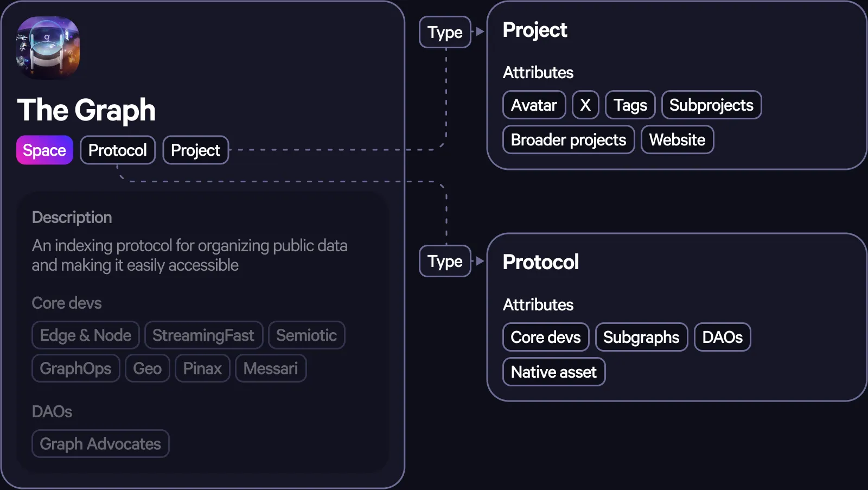Click the Project type tag under The Graph

pyautogui.click(x=196, y=150)
